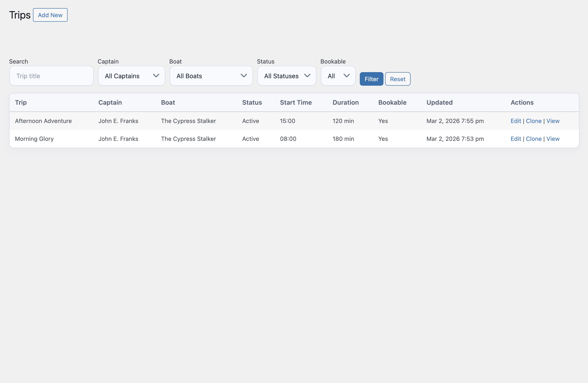Select the Morning Glory row
Screen dimensions: 588x383
pyautogui.click(x=34, y=139)
